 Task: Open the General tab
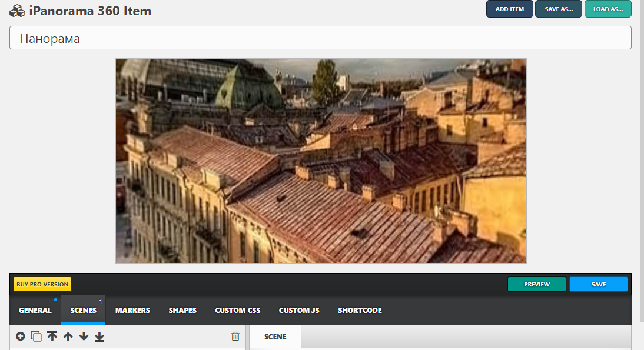[35, 310]
